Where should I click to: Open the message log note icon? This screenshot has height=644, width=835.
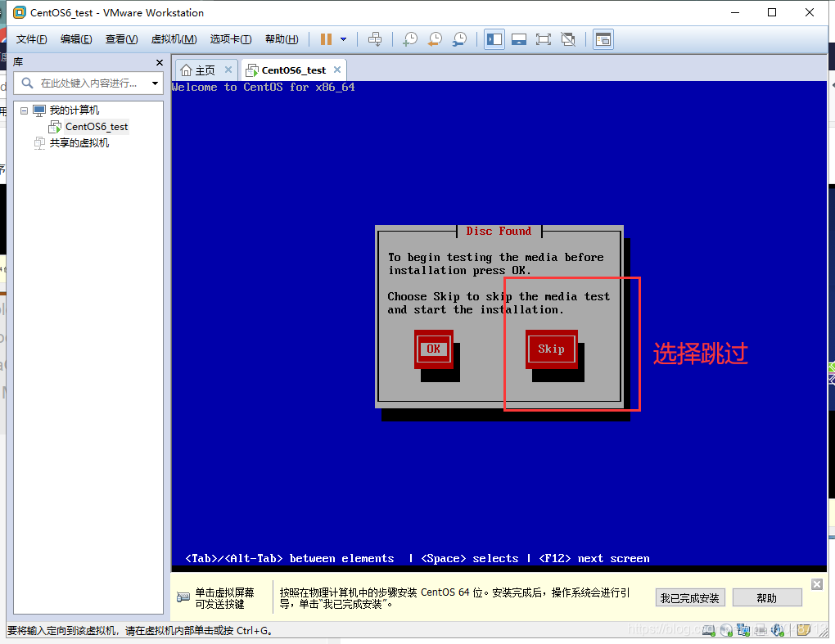point(804,630)
